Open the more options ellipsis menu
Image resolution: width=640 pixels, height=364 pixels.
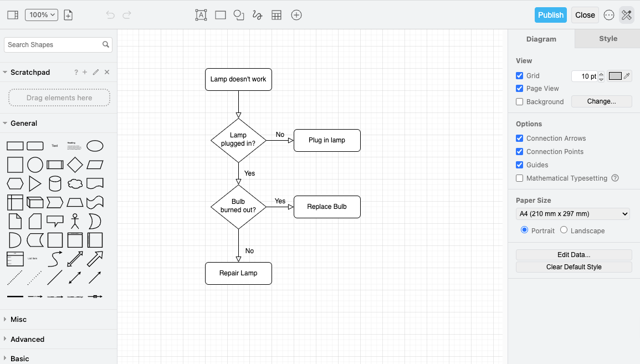click(609, 15)
